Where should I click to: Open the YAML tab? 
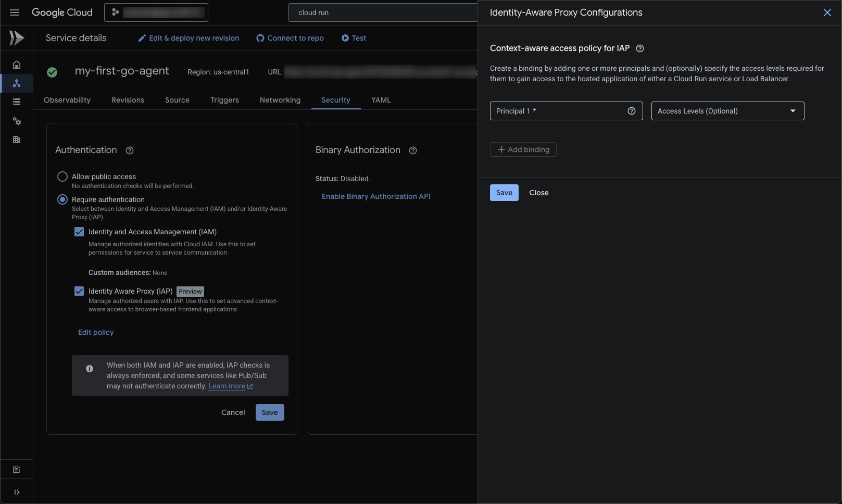(x=381, y=100)
